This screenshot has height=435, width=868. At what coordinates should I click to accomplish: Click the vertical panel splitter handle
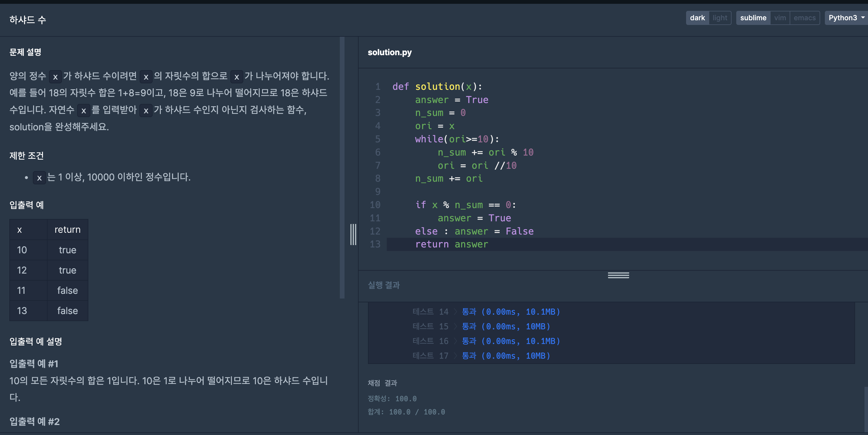pyautogui.click(x=353, y=234)
